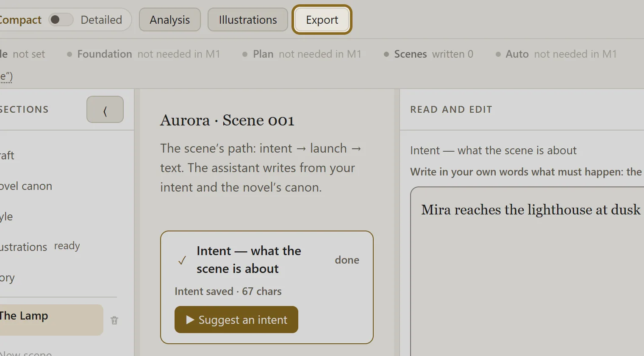
Task: Click the 'Scenes written 0' status
Action: coord(428,54)
